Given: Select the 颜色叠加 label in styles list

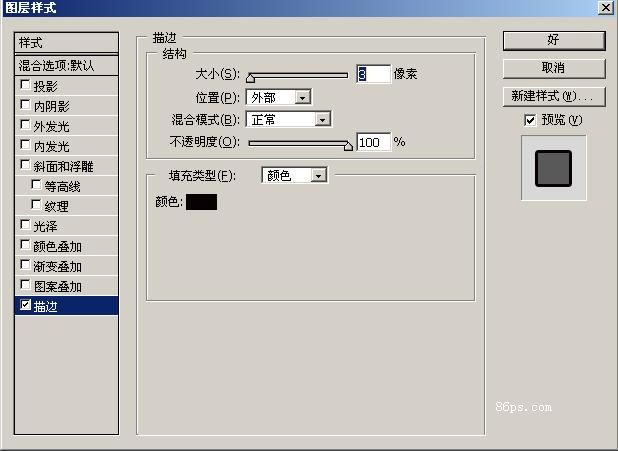Looking at the screenshot, I should coord(58,247).
